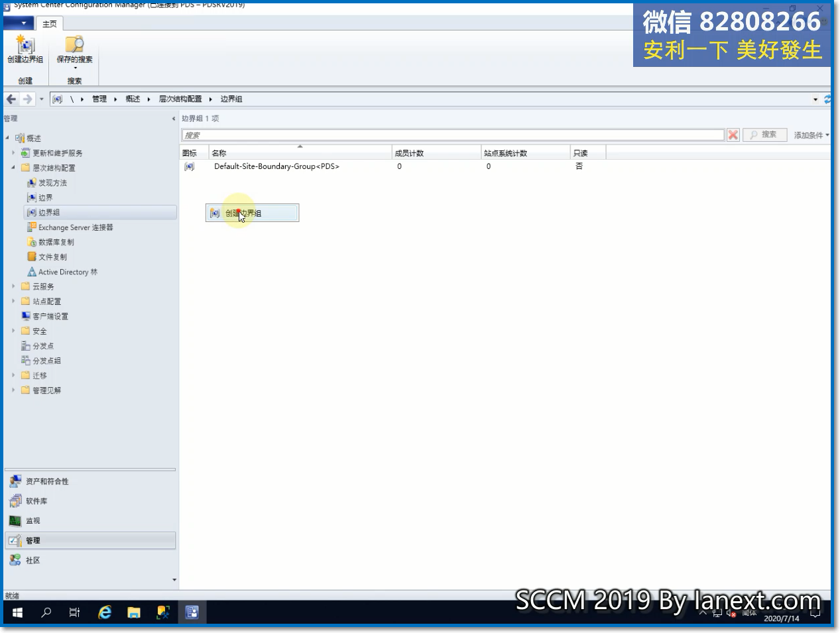Select Default-Site-Boundary-Group<PDS> row
Viewport: 840px width, 633px height.
pos(393,166)
